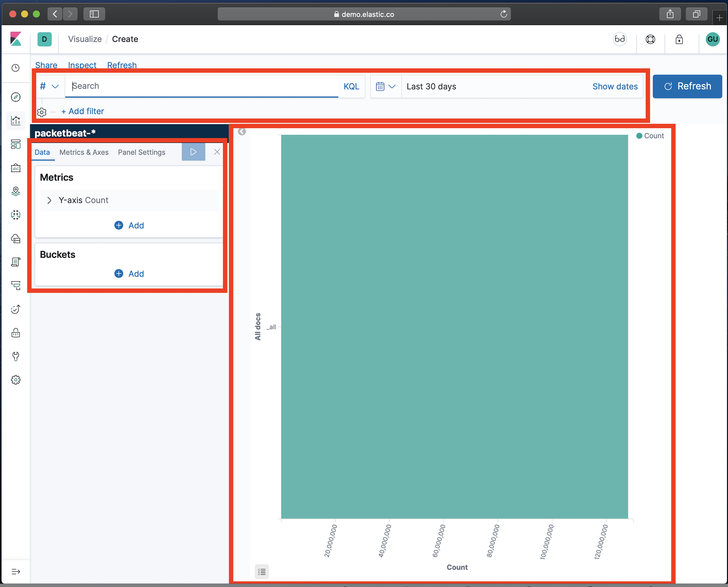Click the filter options gear icon
Image resolution: width=728 pixels, height=587 pixels.
click(x=41, y=112)
